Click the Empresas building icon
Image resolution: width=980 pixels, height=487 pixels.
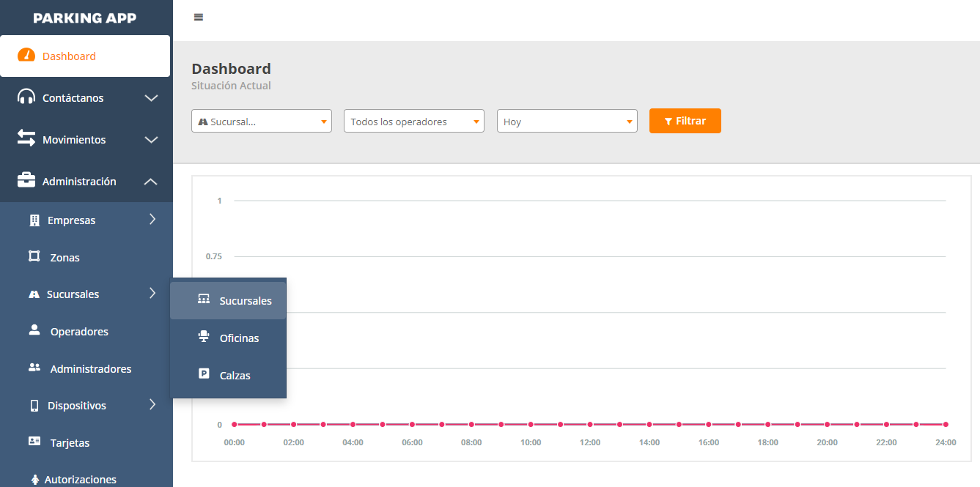coord(34,220)
